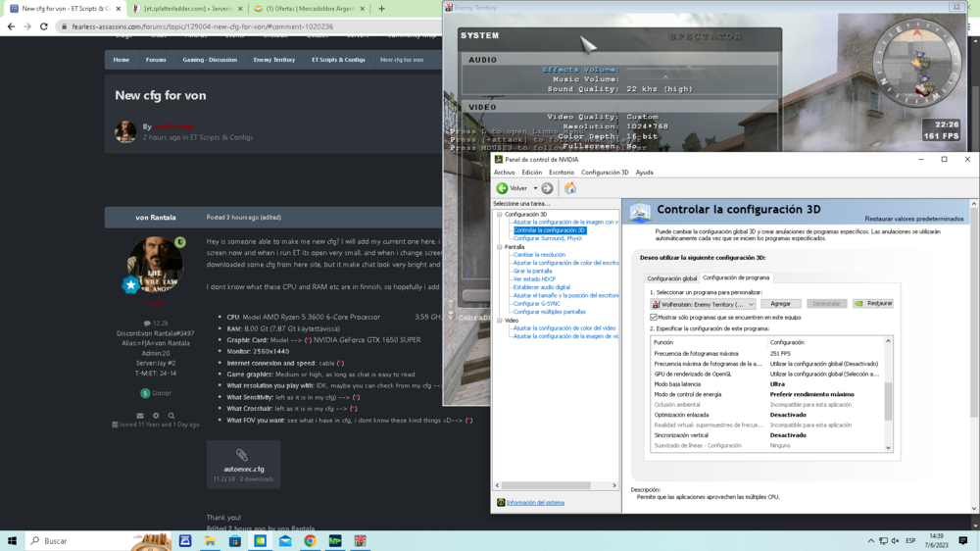This screenshot has height=551, width=980.
Task: Open the back history dropdown arrow next to Volver
Action: tap(535, 188)
